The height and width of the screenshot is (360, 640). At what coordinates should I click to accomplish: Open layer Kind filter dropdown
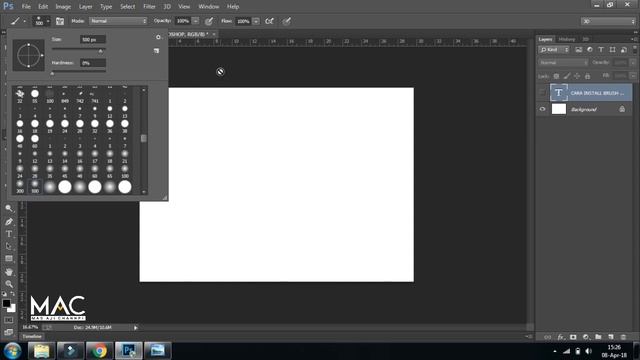click(x=554, y=50)
